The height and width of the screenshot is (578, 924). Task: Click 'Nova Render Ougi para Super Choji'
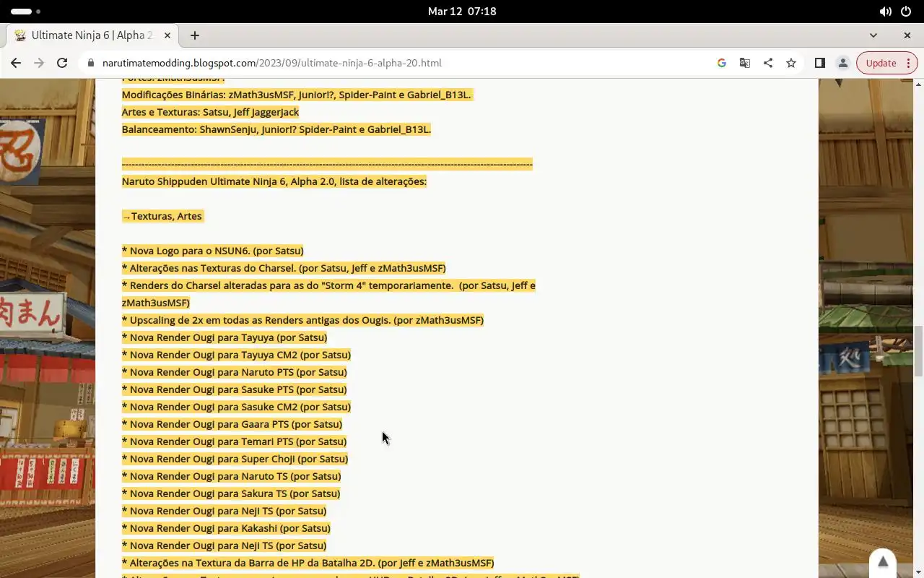point(235,459)
